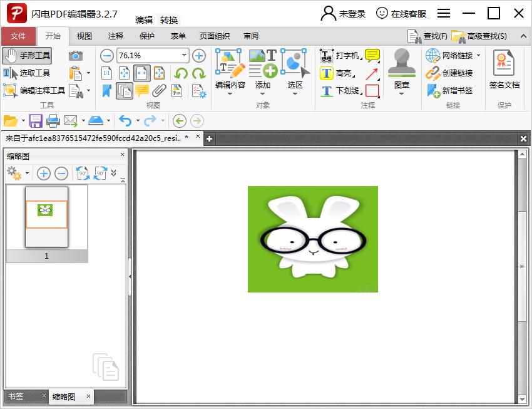
Task: Select the page 1 thumbnail
Action: click(x=46, y=217)
